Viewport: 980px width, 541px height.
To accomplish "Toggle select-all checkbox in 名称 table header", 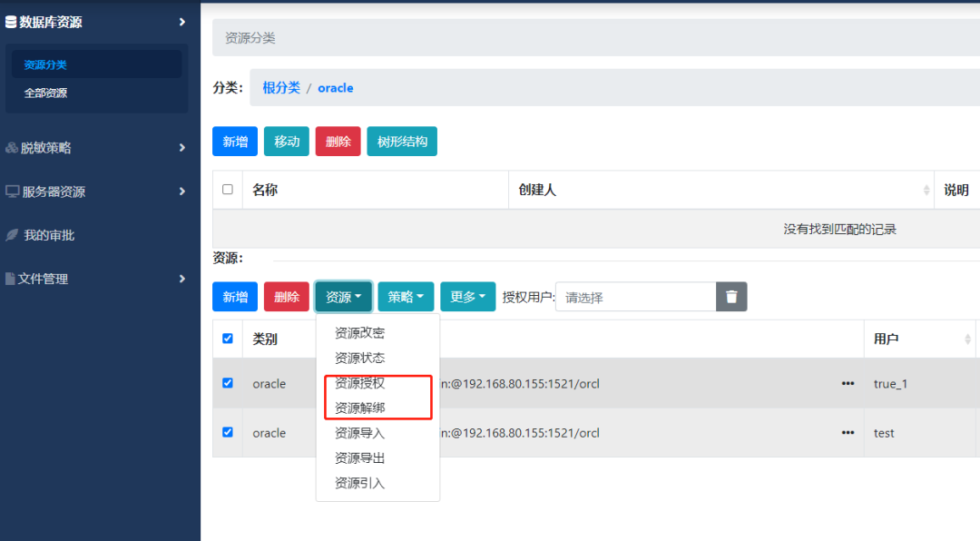I will pyautogui.click(x=228, y=190).
